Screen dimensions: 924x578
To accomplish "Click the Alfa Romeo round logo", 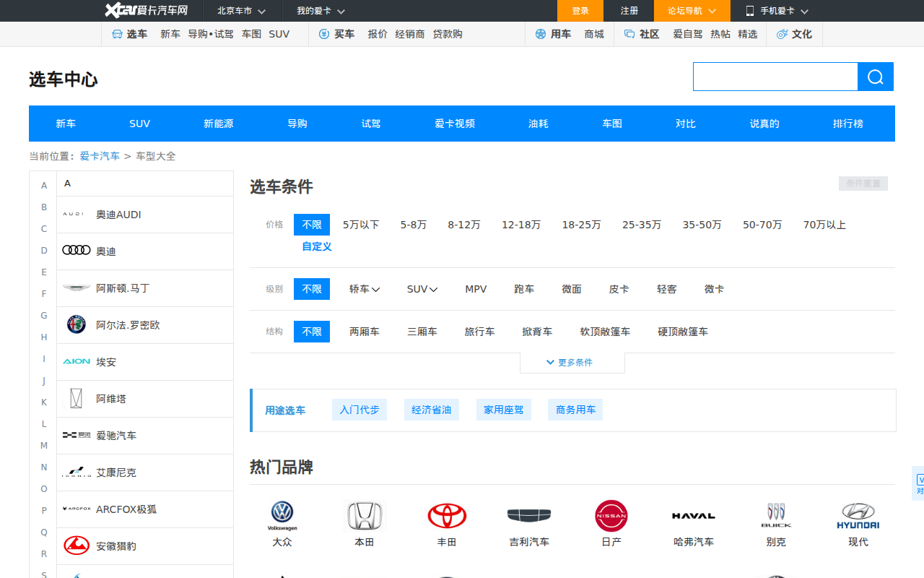I will [x=77, y=324].
